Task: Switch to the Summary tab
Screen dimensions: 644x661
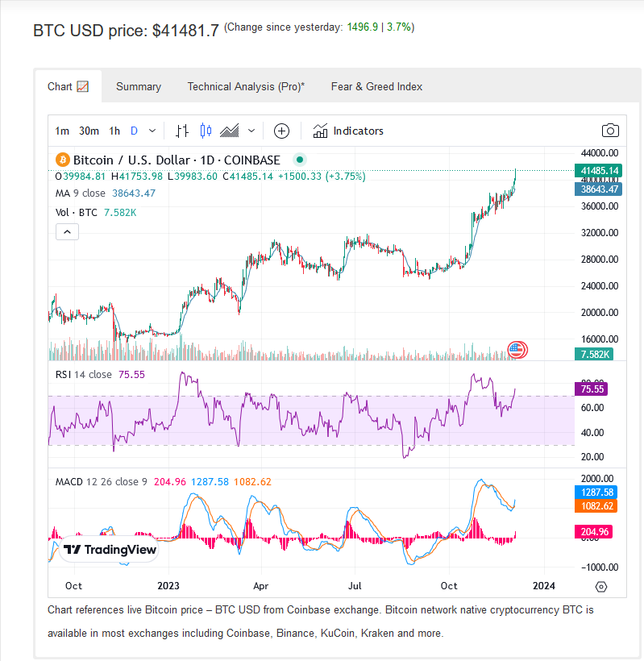Action: [139, 86]
